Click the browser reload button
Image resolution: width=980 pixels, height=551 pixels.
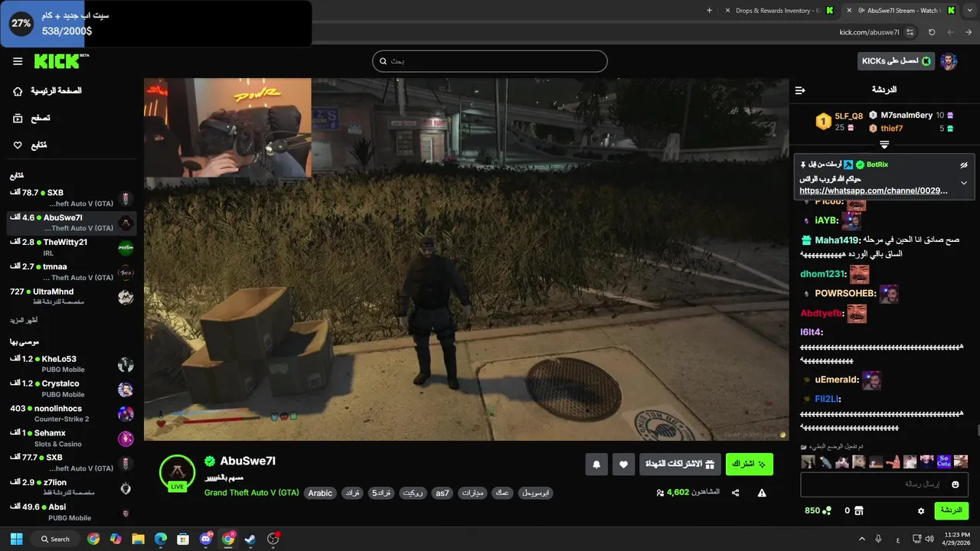click(x=932, y=32)
